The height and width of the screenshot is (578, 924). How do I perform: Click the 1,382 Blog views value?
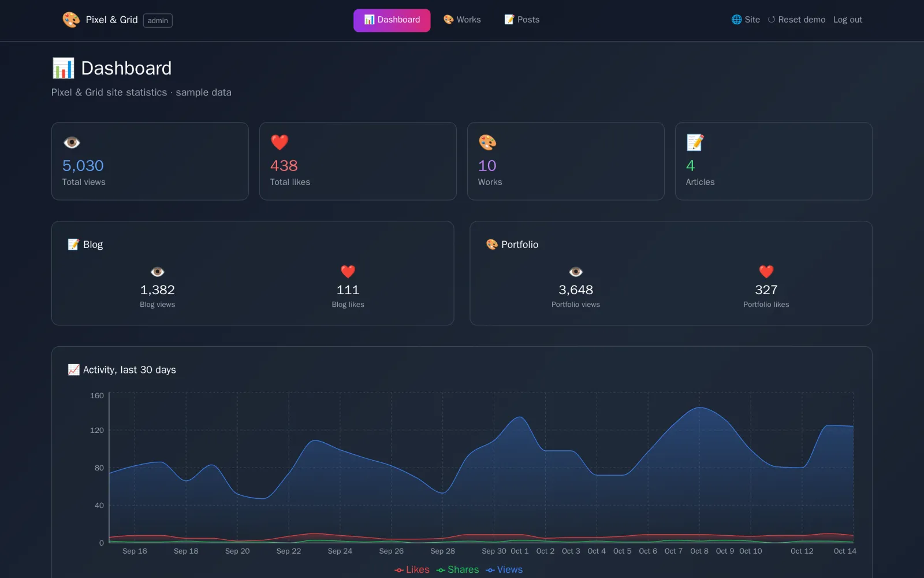coord(158,290)
